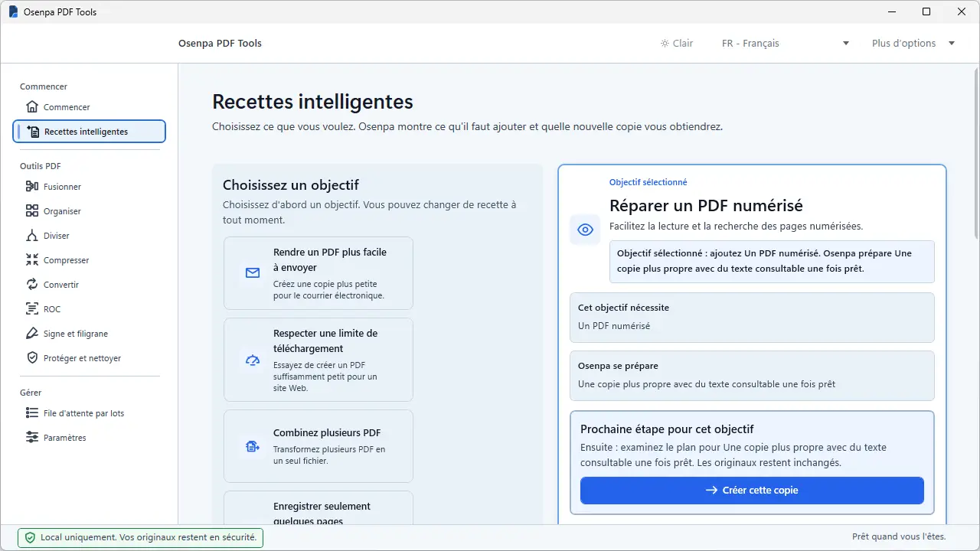
Task: Click the green shield icon in the status bar
Action: pyautogui.click(x=30, y=537)
